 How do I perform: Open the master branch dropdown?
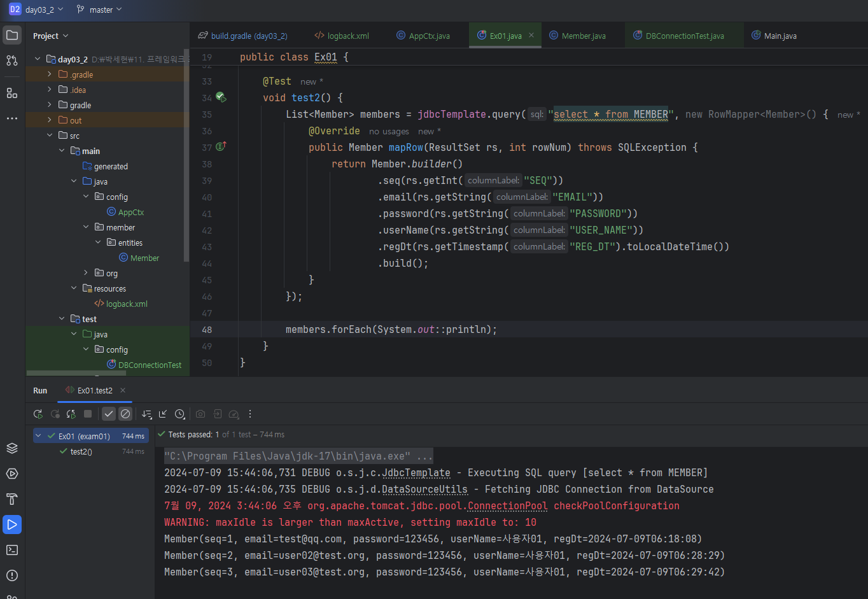click(99, 10)
